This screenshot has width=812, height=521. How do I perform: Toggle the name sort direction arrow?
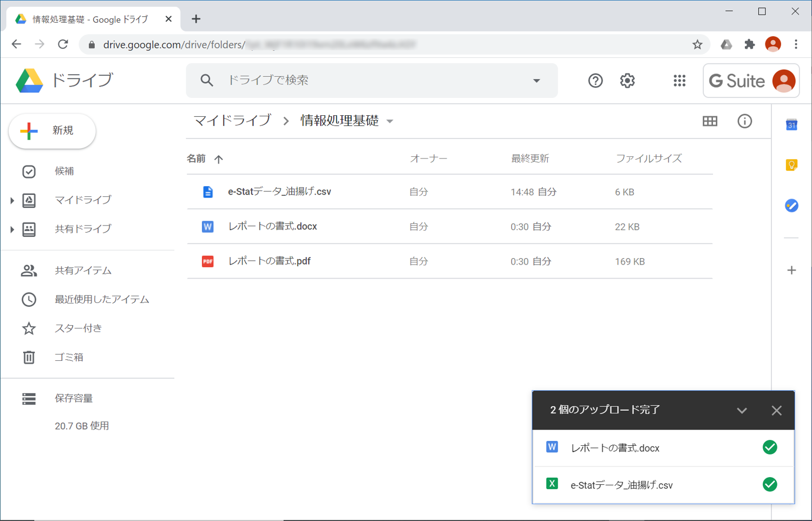[x=219, y=159]
